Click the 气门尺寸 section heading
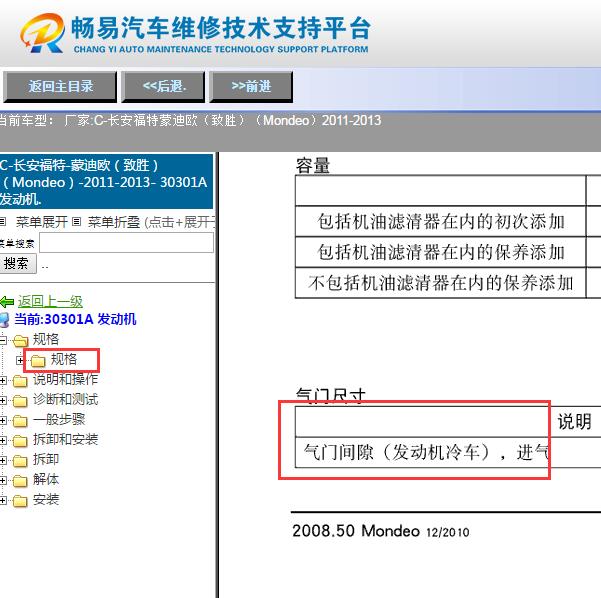This screenshot has width=601, height=598. [330, 395]
